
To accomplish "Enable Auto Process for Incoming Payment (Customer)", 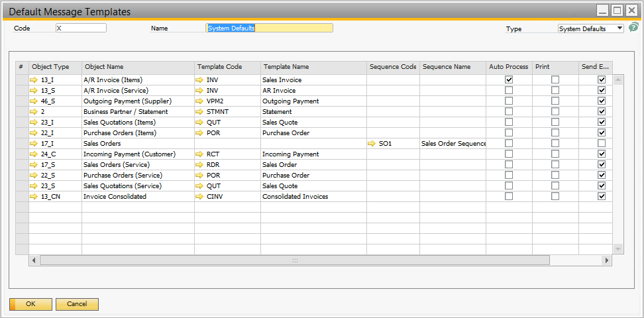I will (x=509, y=154).
